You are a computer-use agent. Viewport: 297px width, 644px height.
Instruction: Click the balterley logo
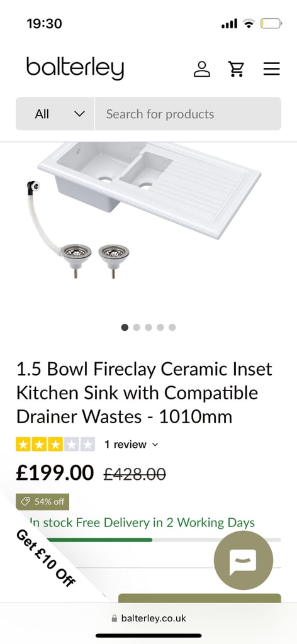(x=75, y=68)
